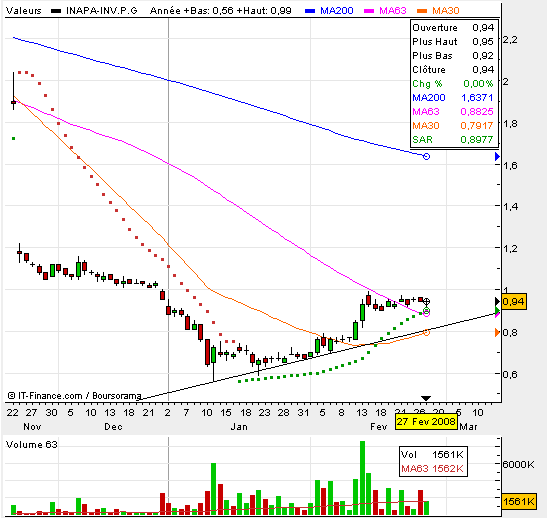Click the Chg % 0,00% row
This screenshot has width=547, height=518.
pos(453,84)
